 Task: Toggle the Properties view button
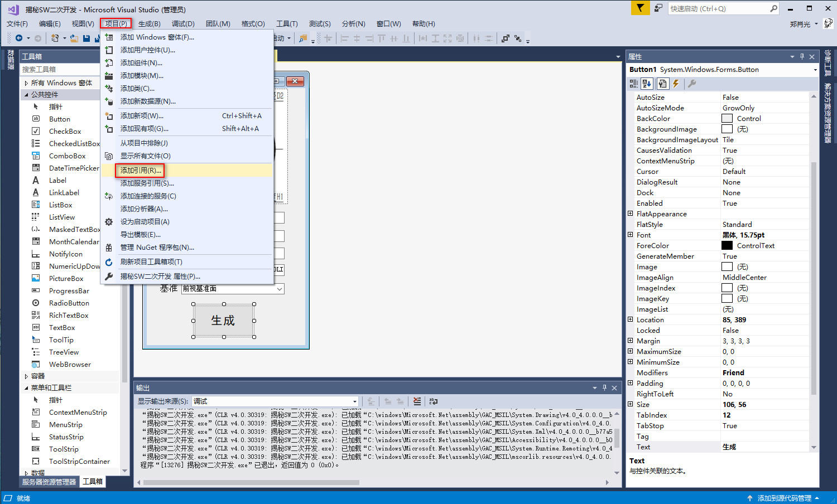pyautogui.click(x=662, y=84)
